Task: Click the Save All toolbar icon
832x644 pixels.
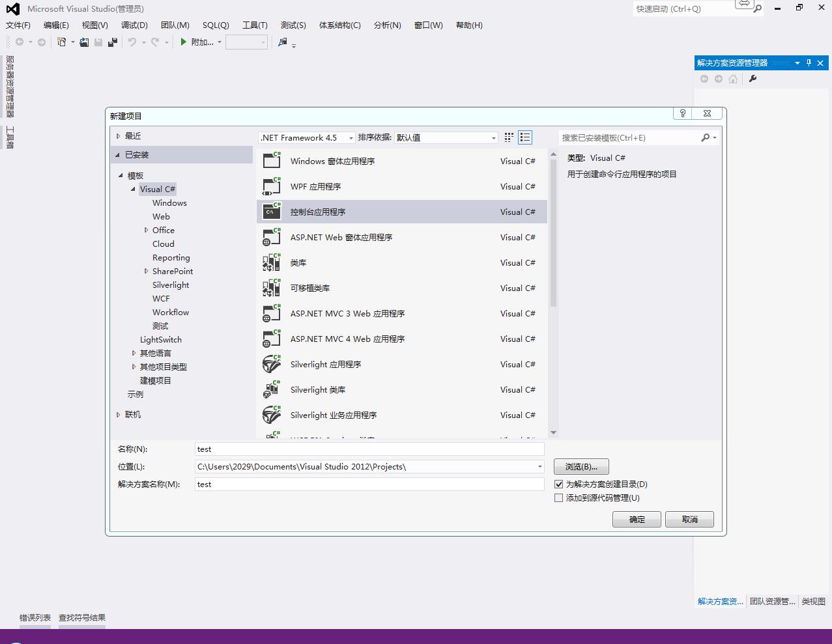Action: point(112,42)
